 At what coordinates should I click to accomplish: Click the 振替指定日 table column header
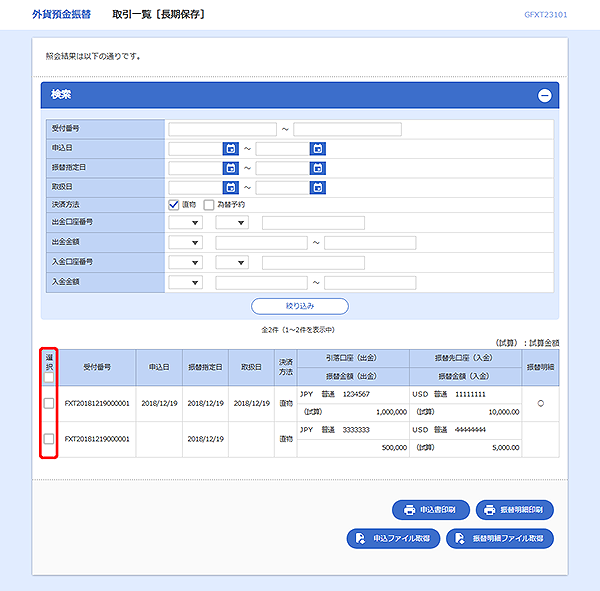(205, 367)
